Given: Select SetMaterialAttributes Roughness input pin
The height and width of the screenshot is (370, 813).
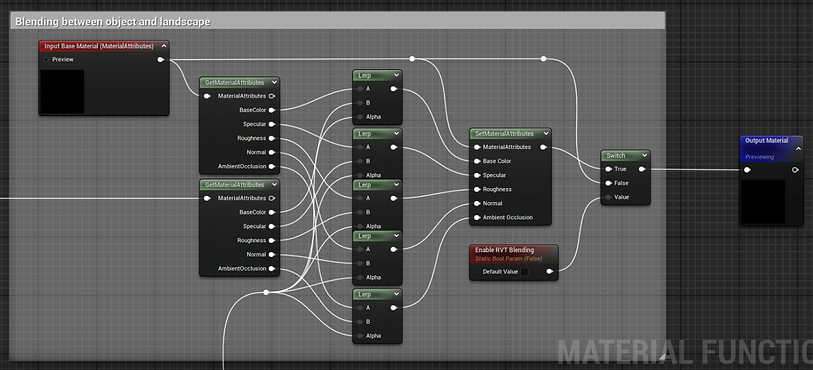Looking at the screenshot, I should point(477,189).
